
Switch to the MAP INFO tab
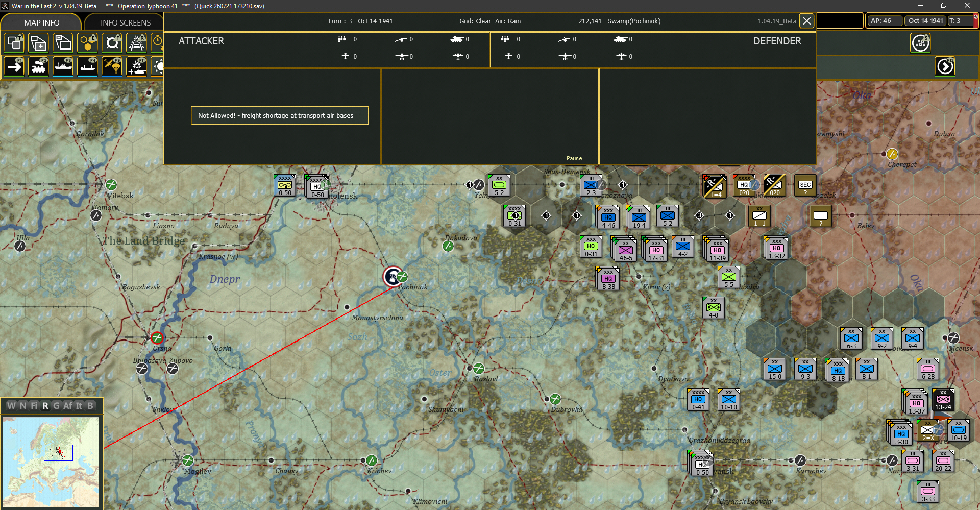click(x=41, y=22)
